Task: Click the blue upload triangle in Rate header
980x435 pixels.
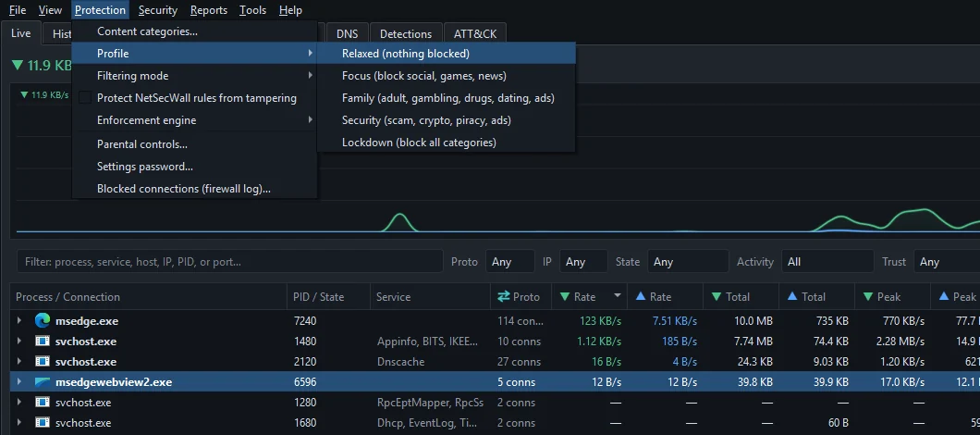Action: click(640, 297)
